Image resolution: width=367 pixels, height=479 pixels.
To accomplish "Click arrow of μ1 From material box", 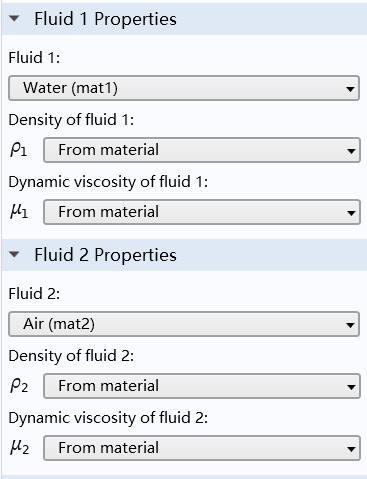I will 351,213.
